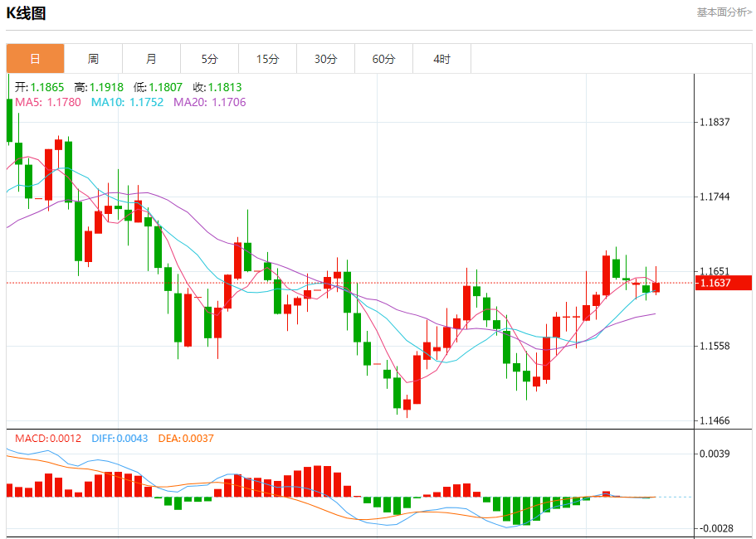Switch to the 月 monthly tab
The image size is (756, 539).
(151, 59)
